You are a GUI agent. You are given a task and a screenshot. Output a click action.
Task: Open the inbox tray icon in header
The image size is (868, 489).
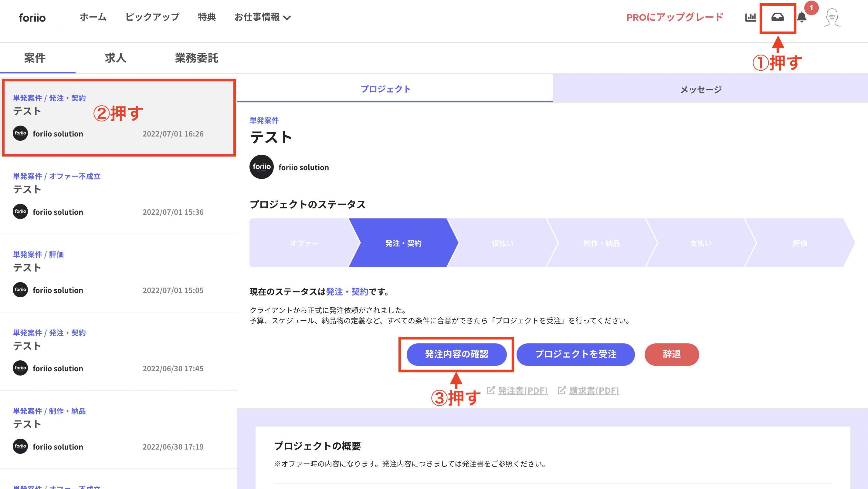777,17
